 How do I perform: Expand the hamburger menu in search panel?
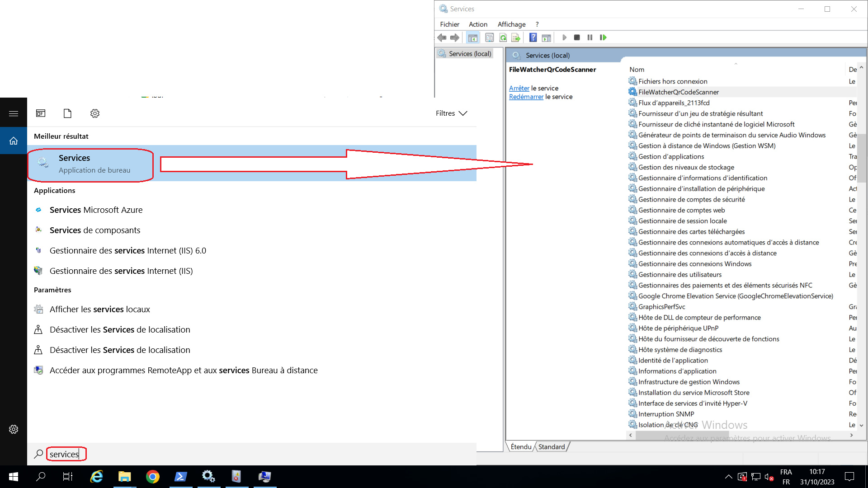14,113
